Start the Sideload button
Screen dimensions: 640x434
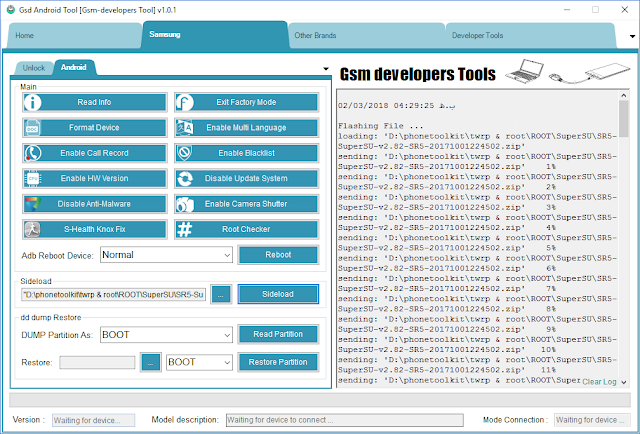(278, 294)
